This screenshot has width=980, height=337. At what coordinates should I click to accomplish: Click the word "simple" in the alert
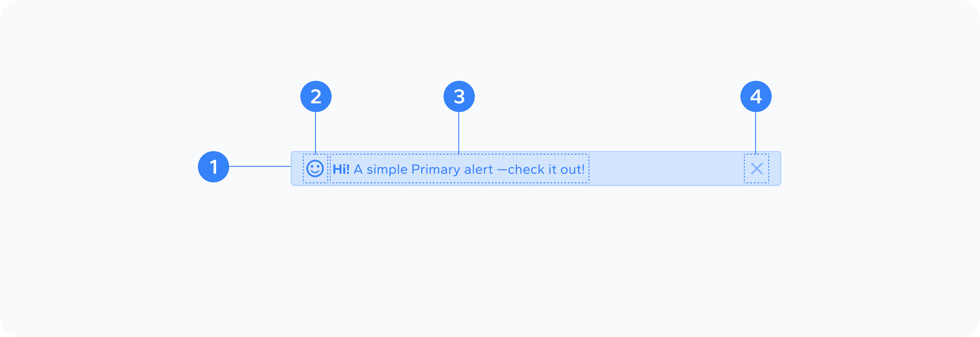coord(387,170)
